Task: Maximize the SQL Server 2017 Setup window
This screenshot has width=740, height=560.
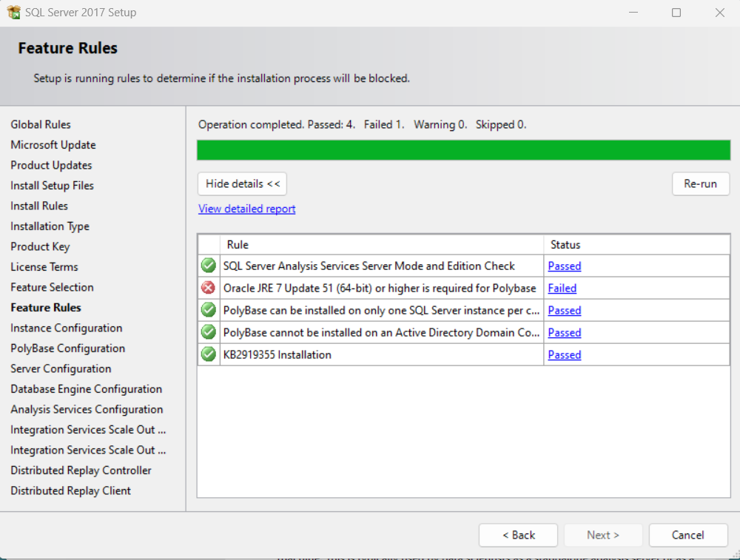Action: coord(676,13)
